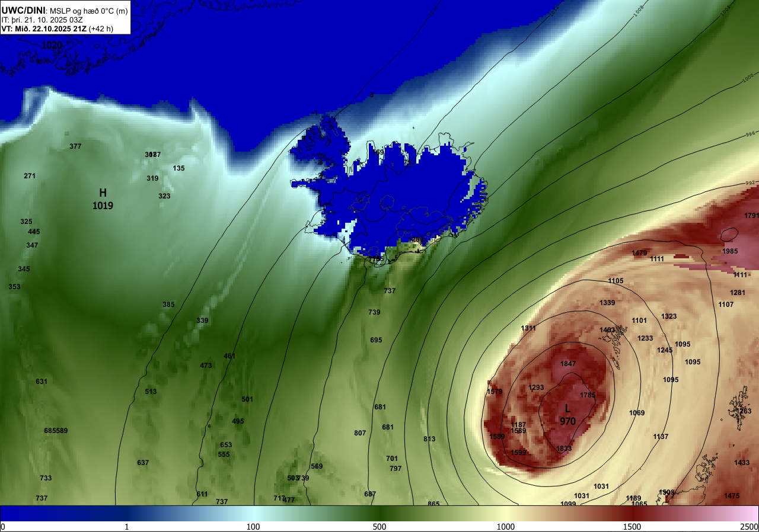Click the value 569 on the map

[x=317, y=466]
